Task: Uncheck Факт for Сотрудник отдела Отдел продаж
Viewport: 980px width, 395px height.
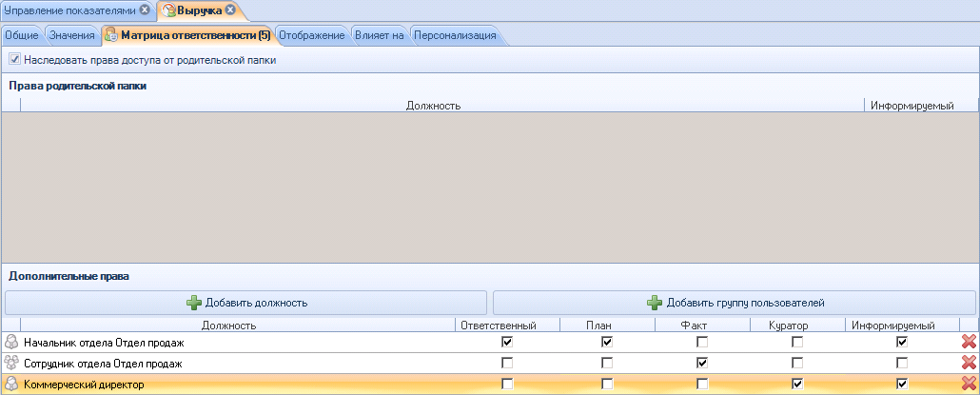Action: click(x=702, y=363)
